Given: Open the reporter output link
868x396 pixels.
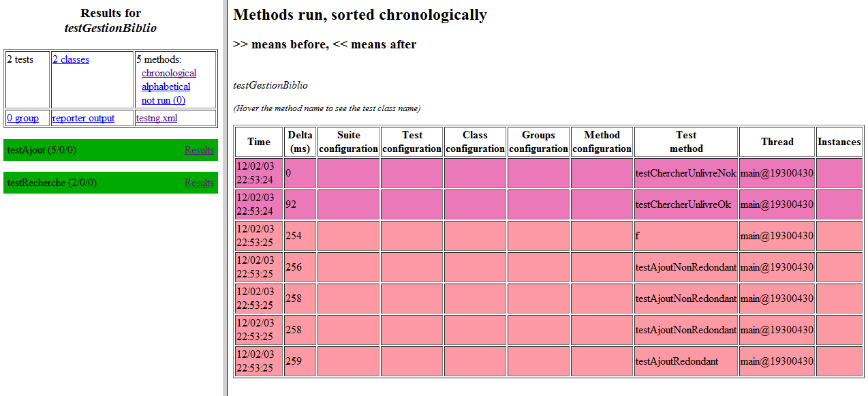Looking at the screenshot, I should [83, 118].
